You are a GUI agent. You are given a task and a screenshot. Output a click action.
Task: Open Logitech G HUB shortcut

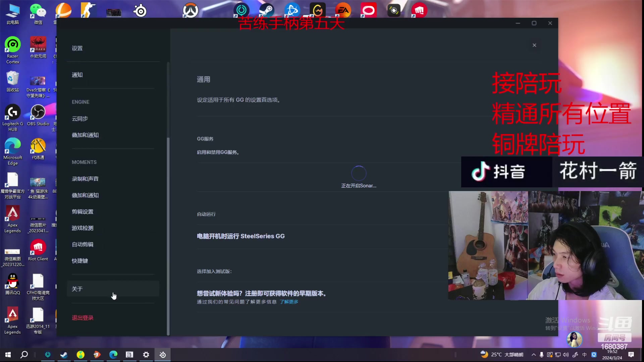click(13, 118)
